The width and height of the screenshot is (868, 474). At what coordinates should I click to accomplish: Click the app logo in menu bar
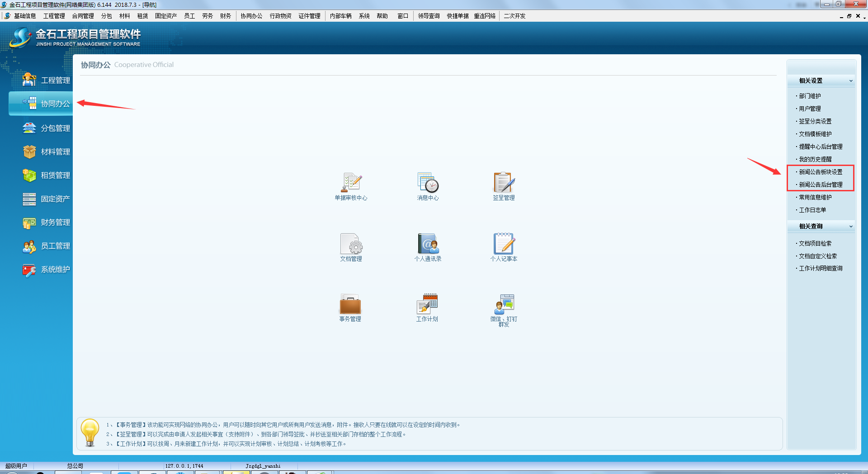pos(7,16)
